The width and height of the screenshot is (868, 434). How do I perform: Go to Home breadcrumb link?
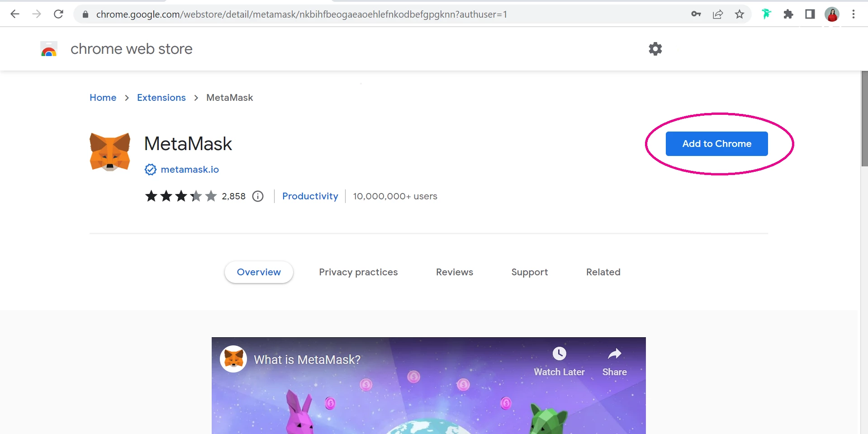point(103,98)
